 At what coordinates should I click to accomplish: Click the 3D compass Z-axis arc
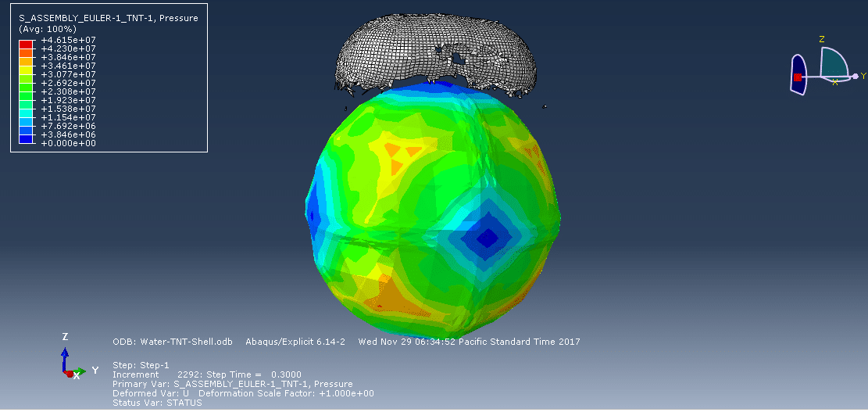tap(834, 61)
